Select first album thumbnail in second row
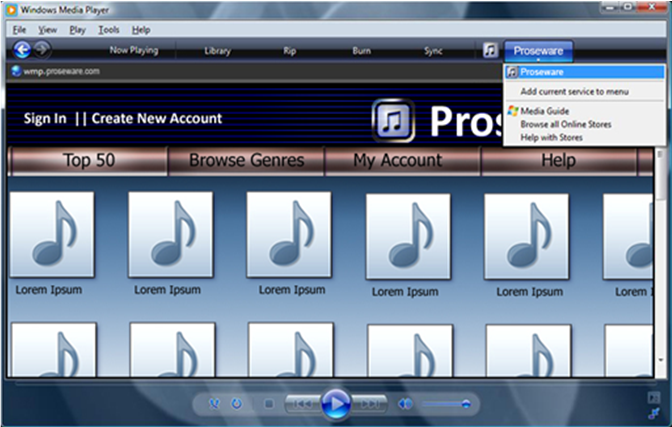Screen dimensions: 672x427 54,350
